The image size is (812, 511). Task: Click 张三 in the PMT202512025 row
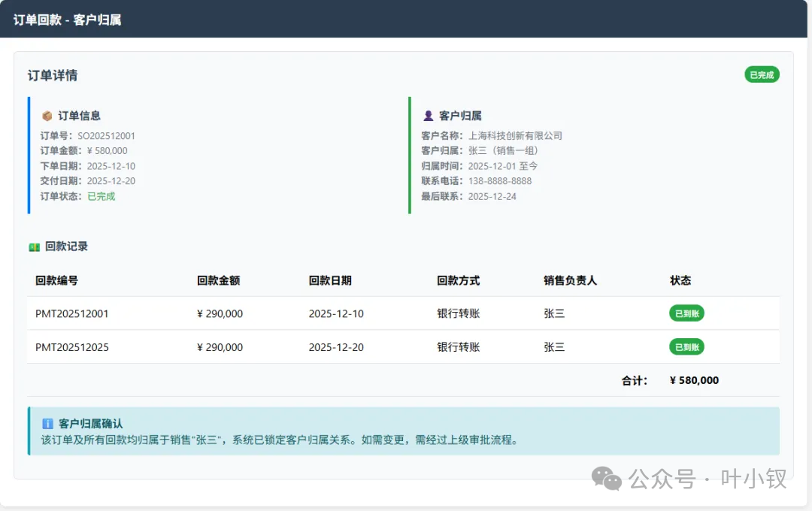[x=554, y=347]
